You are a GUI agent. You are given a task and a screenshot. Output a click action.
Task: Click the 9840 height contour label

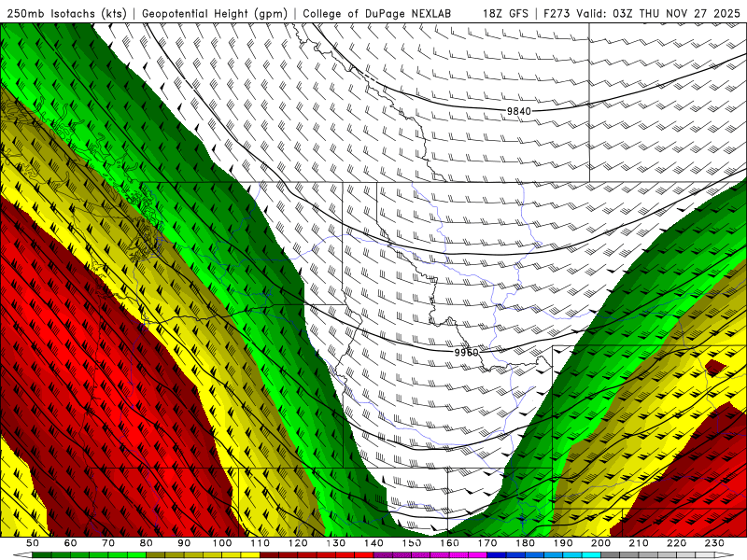[x=518, y=111]
